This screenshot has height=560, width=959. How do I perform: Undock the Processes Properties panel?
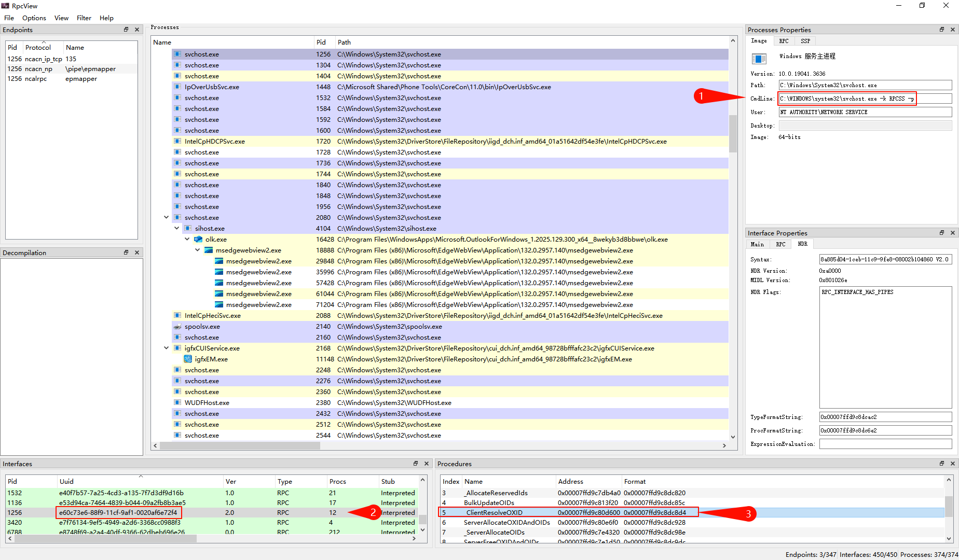click(942, 30)
